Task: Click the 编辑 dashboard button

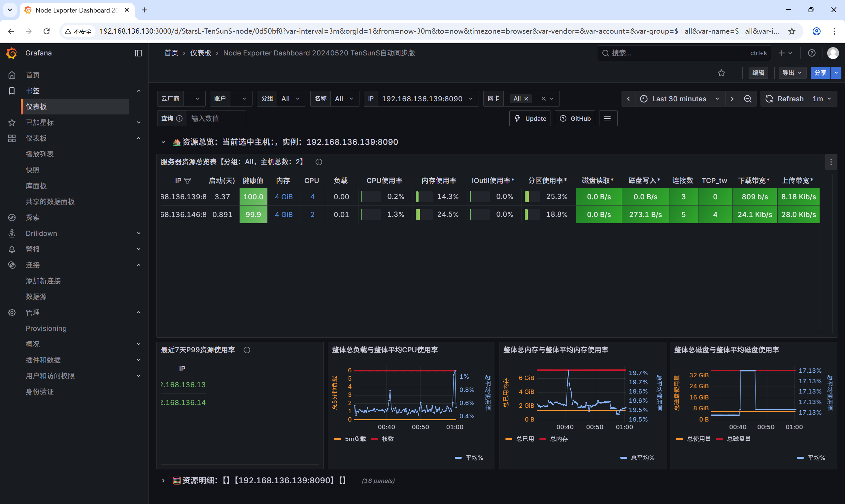Action: pos(758,73)
